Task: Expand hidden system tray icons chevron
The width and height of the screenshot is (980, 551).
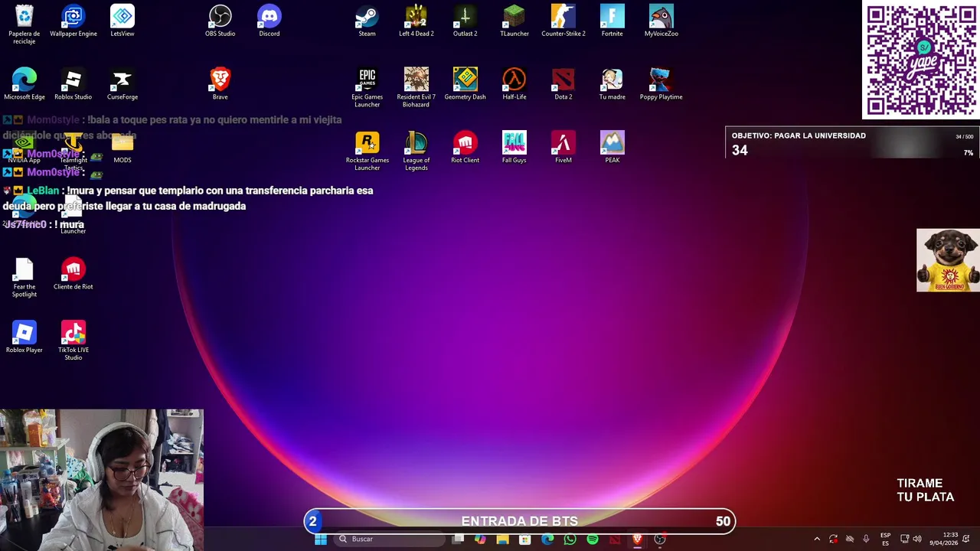Action: click(x=817, y=540)
